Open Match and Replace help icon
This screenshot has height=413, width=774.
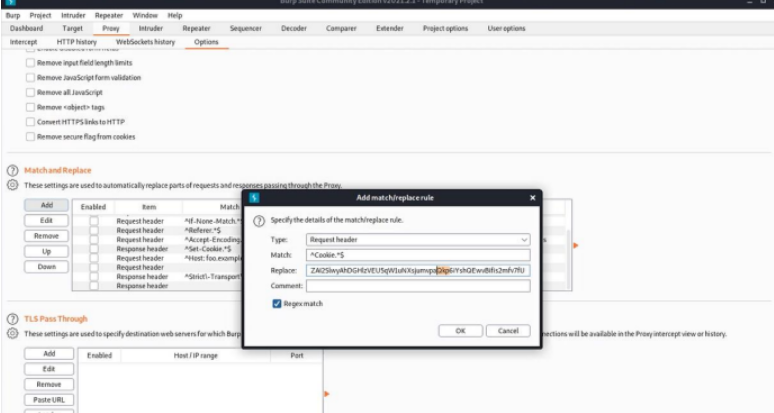coord(12,171)
